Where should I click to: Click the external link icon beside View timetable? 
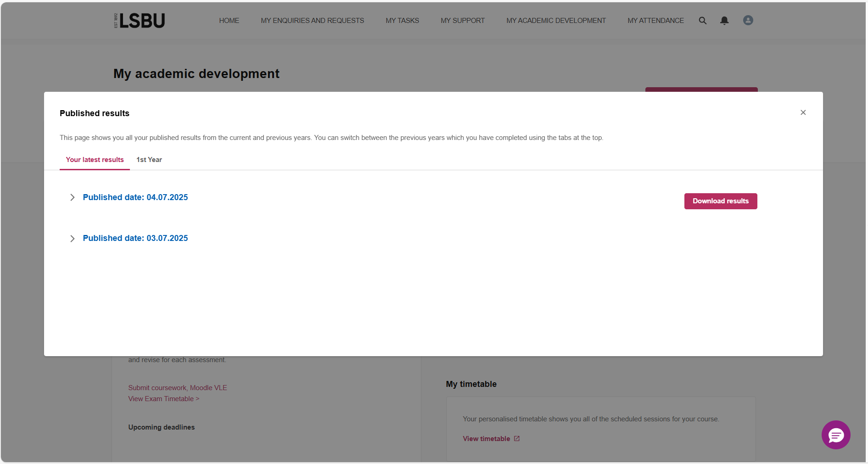pos(517,439)
